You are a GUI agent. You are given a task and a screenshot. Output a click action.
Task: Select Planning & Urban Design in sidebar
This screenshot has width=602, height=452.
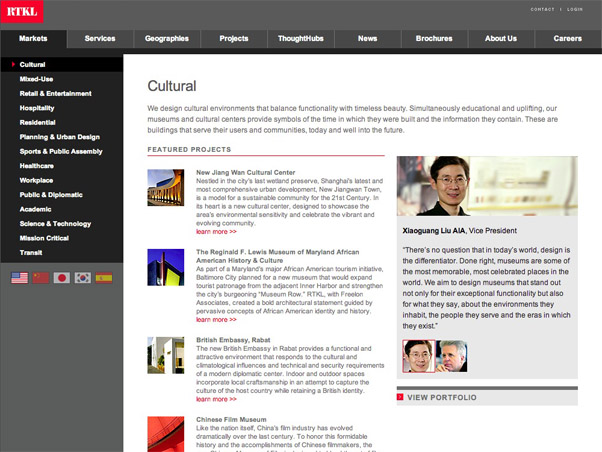click(60, 137)
